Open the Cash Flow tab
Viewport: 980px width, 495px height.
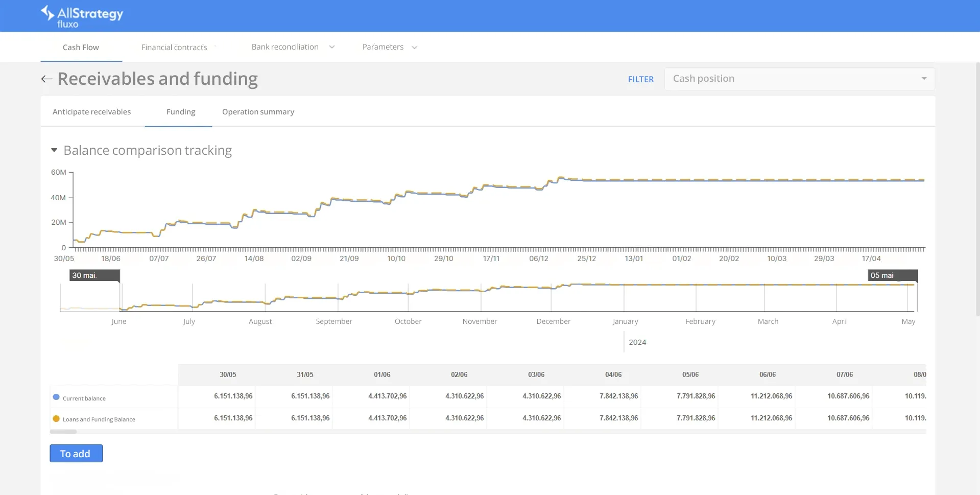point(81,47)
